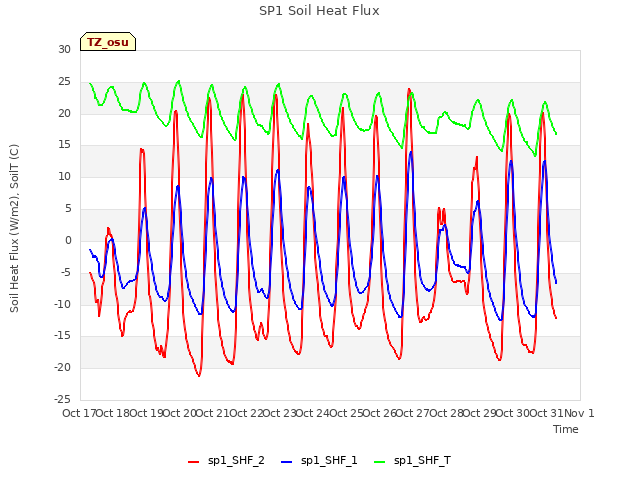The height and width of the screenshot is (480, 640).
Task: Click the red sp1_SHF_2 legend swatch
Action: click(x=193, y=462)
